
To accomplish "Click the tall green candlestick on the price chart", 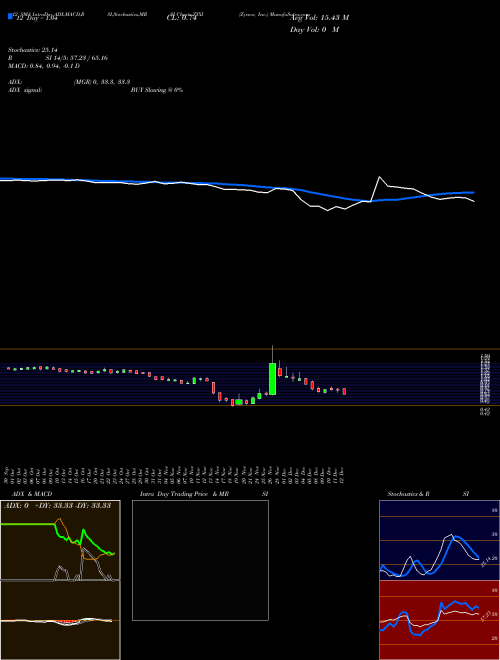I will pyautogui.click(x=272, y=379).
